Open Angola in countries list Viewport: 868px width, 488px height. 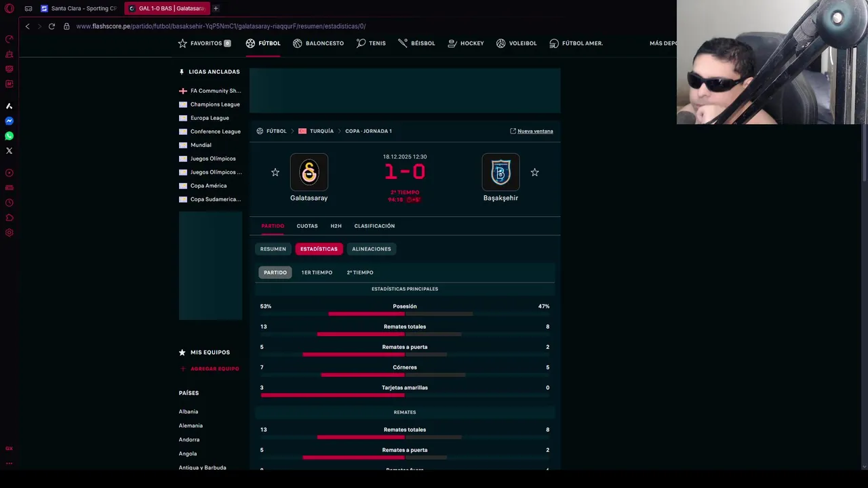point(188,454)
